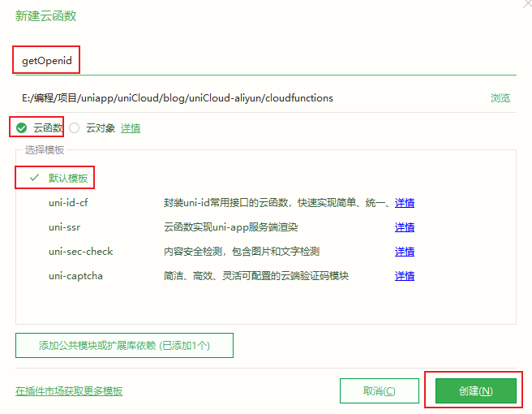Open 详情 link for uni-sec-check
Viewport: 532px width, 414px height.
(405, 252)
